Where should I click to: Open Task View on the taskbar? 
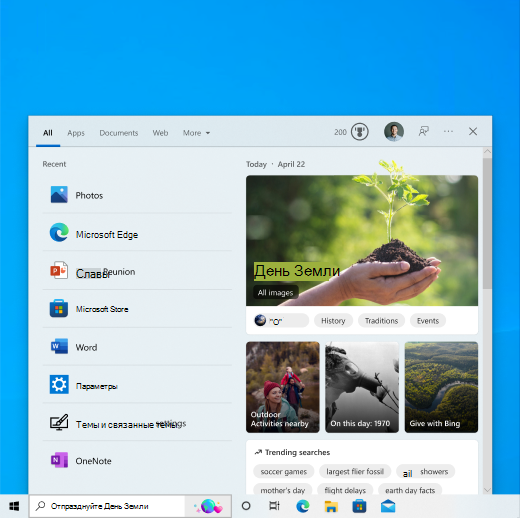click(x=274, y=506)
